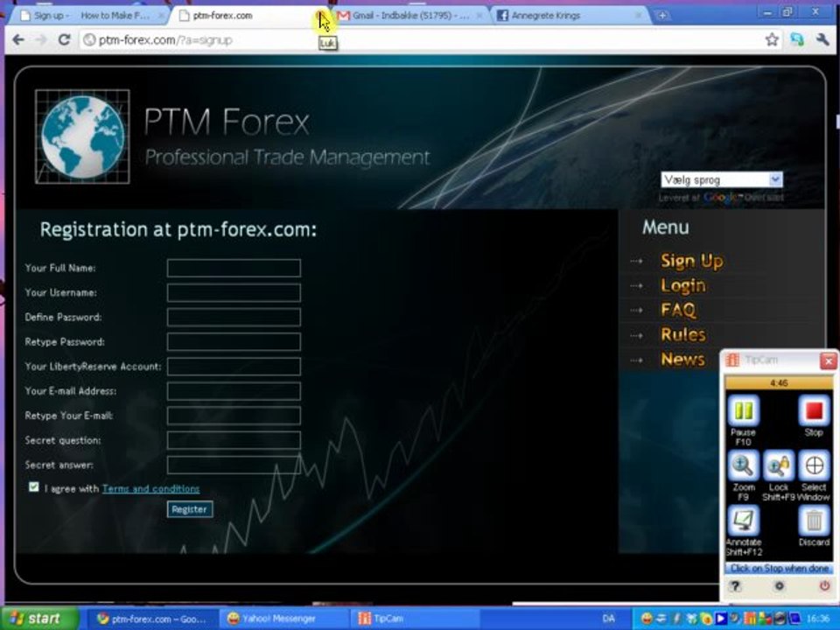The image size is (840, 630).
Task: Click the TipCam power icon
Action: [824, 586]
